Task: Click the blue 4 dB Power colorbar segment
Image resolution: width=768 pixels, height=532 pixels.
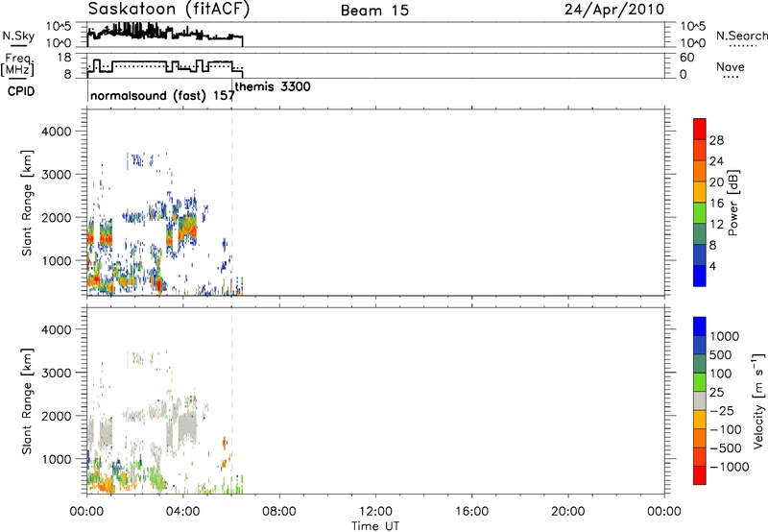Action: [x=700, y=276]
